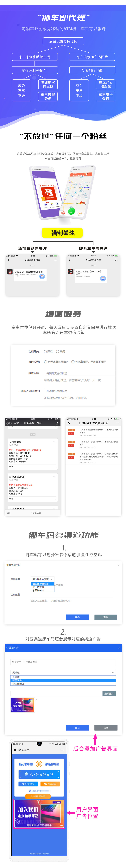The width and height of the screenshot is (126, 868).
Task: Close the 联系车主 phone page with the X
Action: pos(15,750)
